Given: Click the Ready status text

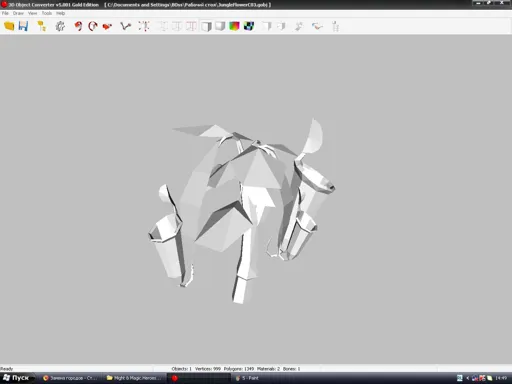Looking at the screenshot, I should 7,369.
